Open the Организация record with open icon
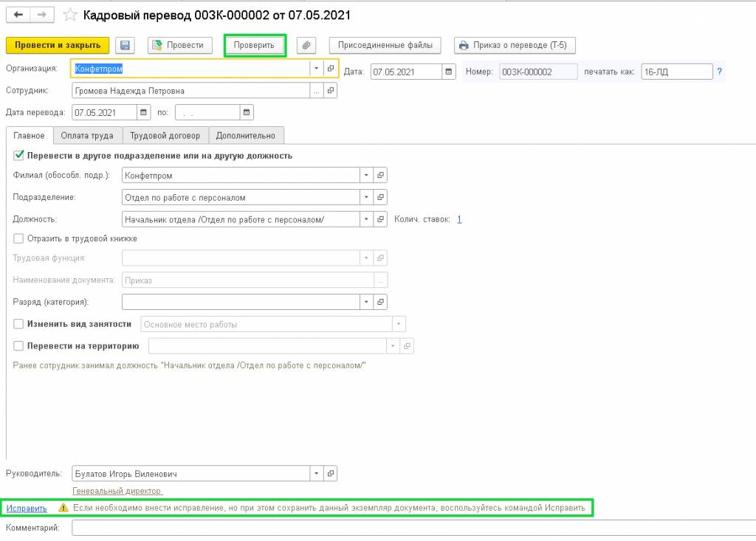The image size is (756, 541). pos(331,69)
